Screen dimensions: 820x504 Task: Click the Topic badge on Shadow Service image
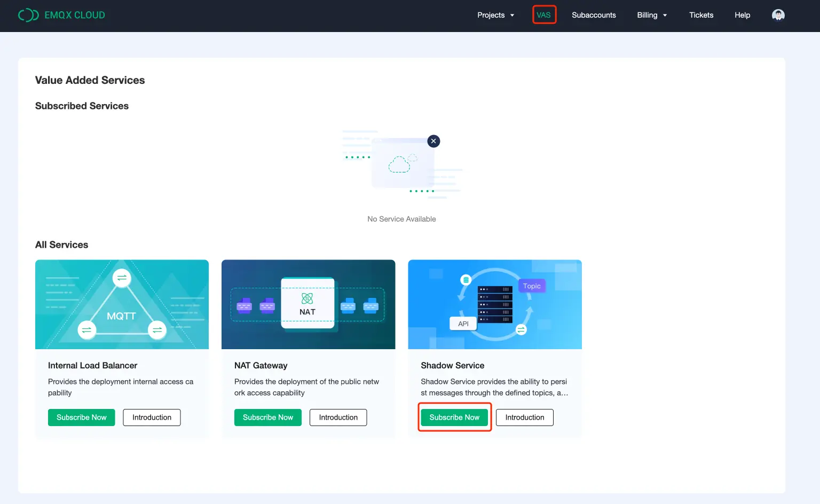(x=532, y=286)
